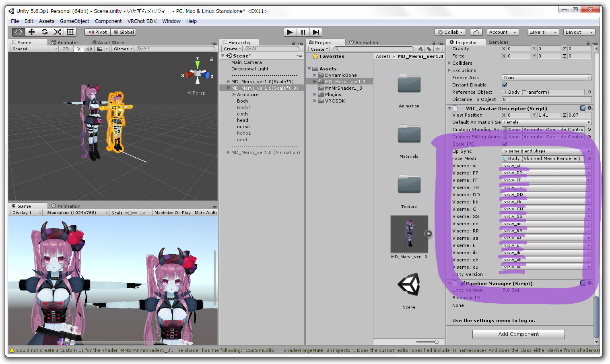Open Default Animation Set dropdown
The width and height of the screenshot is (610, 364).
pos(546,122)
